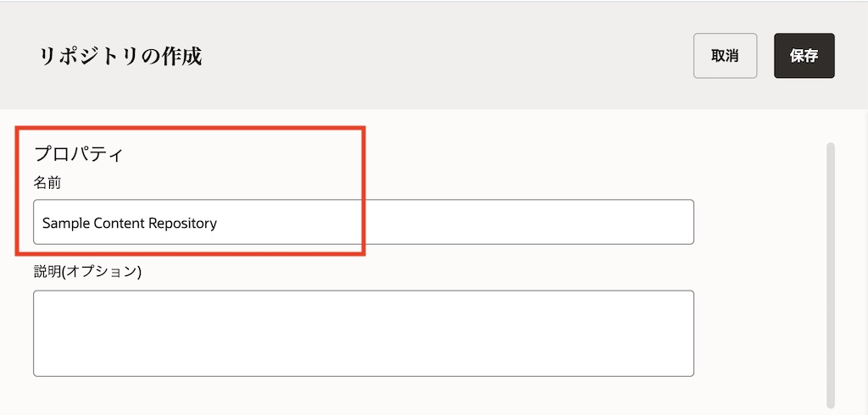Viewport: 868px width, 415px height.
Task: Click the 保存 button
Action: click(x=804, y=56)
